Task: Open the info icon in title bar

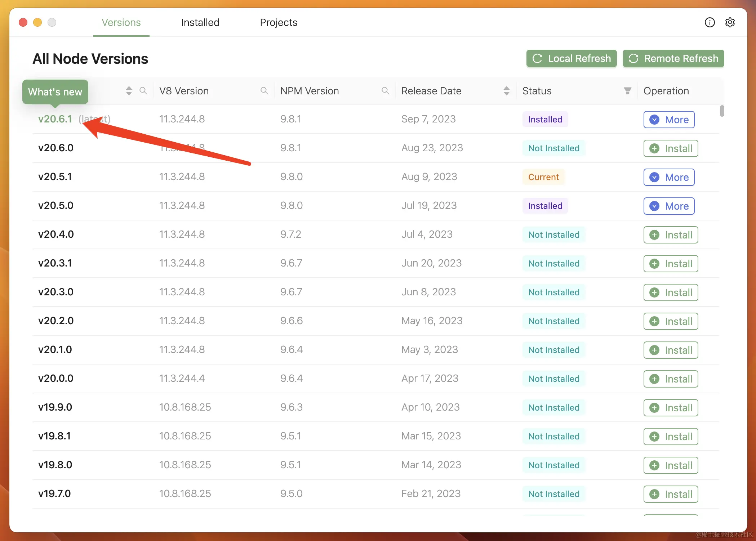Action: pos(710,22)
